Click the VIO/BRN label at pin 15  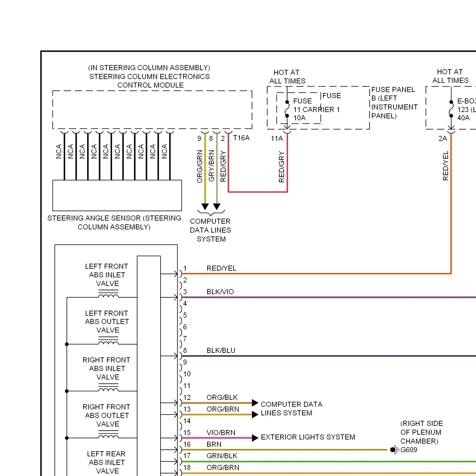[x=221, y=433]
